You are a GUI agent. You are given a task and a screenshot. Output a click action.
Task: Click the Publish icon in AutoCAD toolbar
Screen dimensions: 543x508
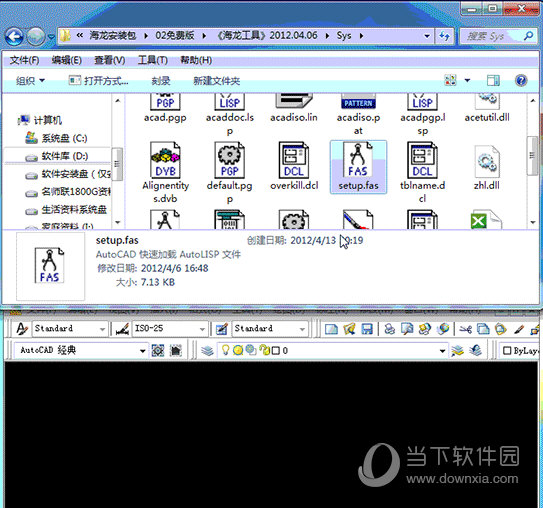[425, 329]
